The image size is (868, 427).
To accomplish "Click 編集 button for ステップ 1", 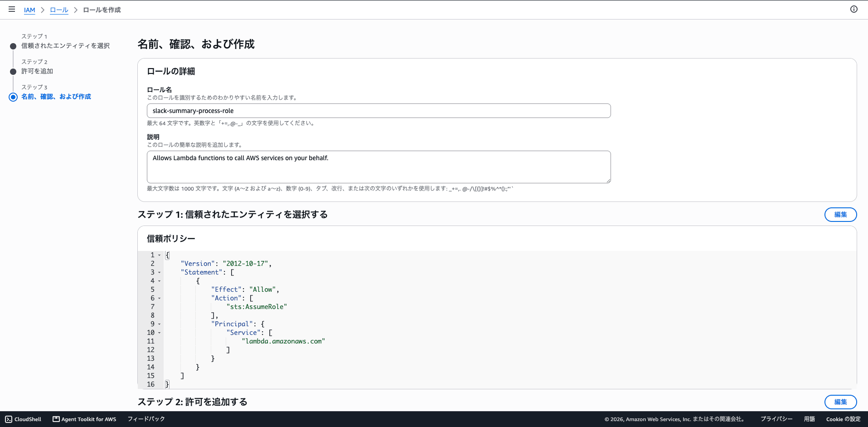I will point(840,215).
